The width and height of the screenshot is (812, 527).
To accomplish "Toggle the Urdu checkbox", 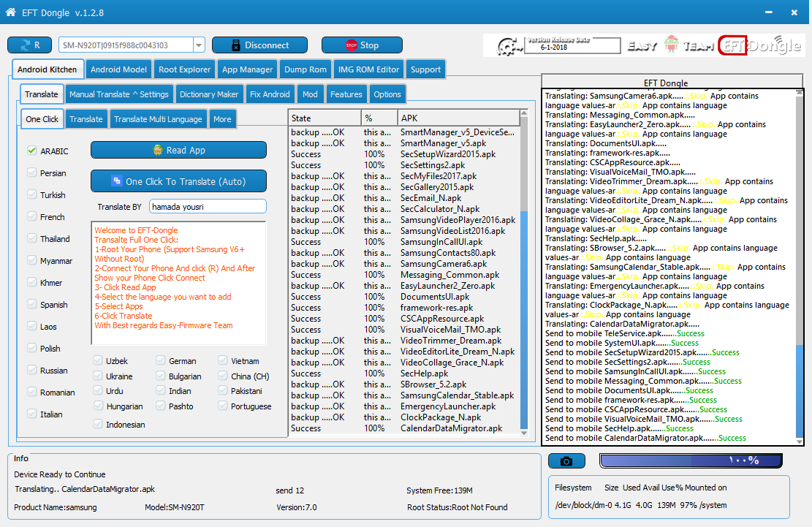I will click(x=98, y=390).
